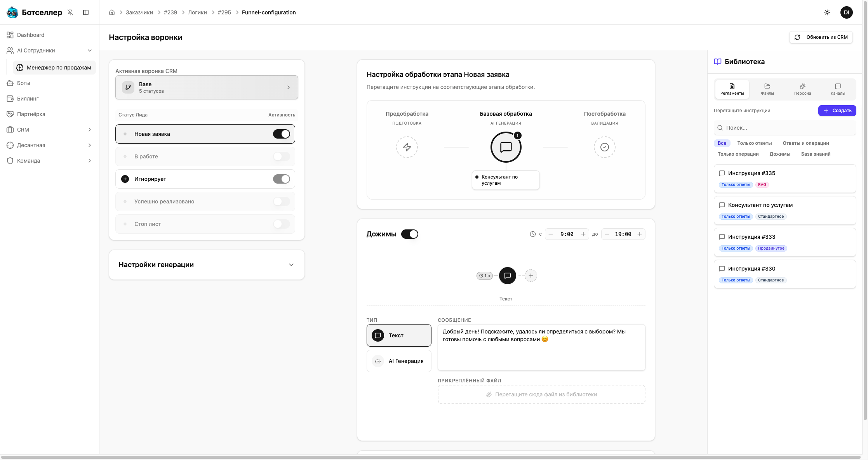Click the unpin icon next to Ботселлер
This screenshot has width=868, height=460.
coord(70,12)
